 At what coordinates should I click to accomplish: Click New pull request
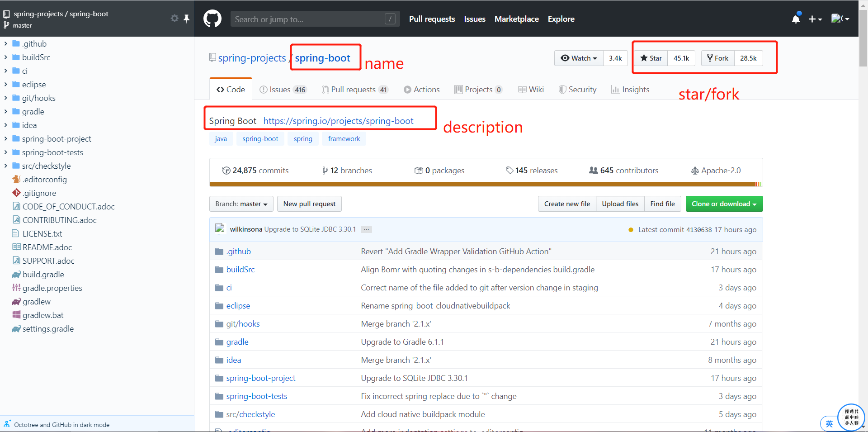309,204
